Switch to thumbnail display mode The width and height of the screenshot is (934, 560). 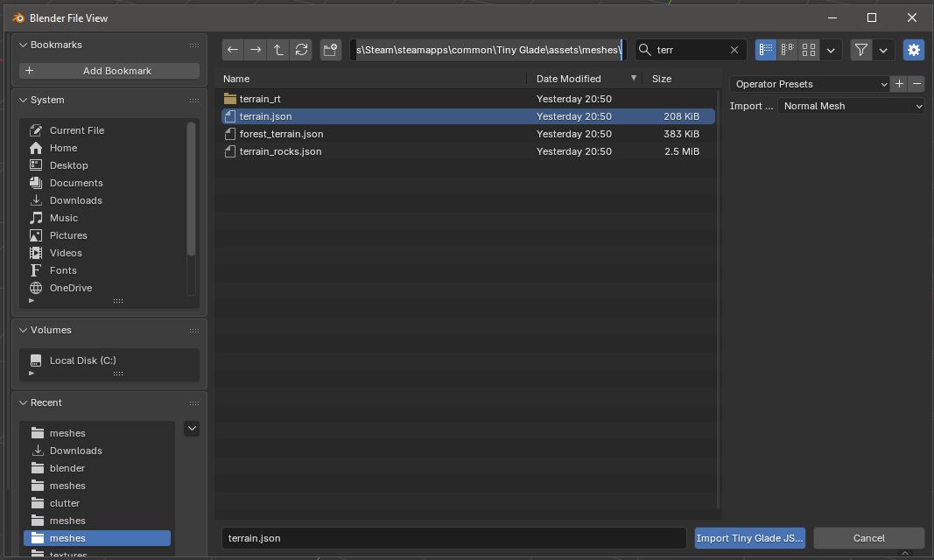point(809,50)
